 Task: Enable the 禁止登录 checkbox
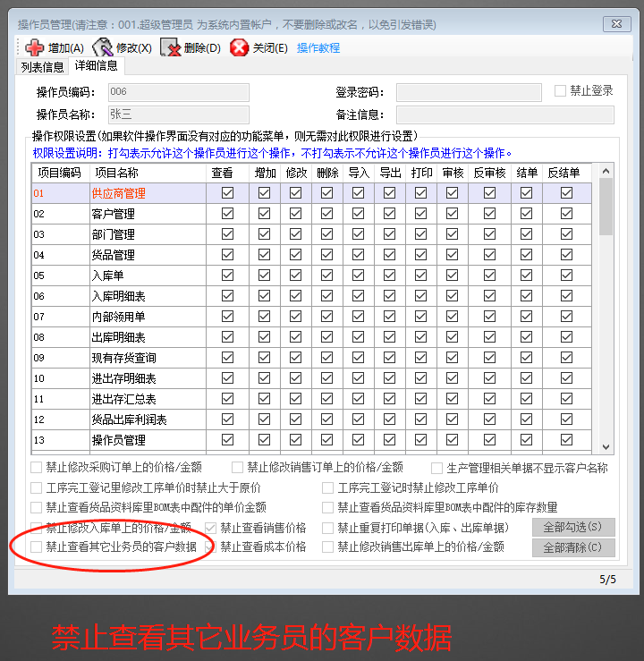pos(561,91)
